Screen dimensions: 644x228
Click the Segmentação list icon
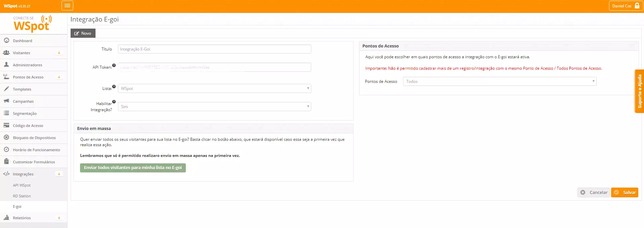click(6, 113)
